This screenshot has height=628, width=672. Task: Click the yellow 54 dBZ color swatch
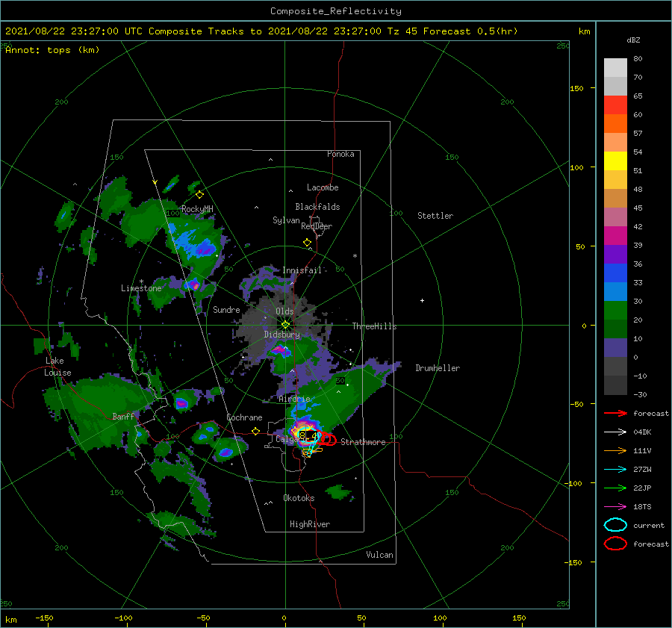[615, 161]
